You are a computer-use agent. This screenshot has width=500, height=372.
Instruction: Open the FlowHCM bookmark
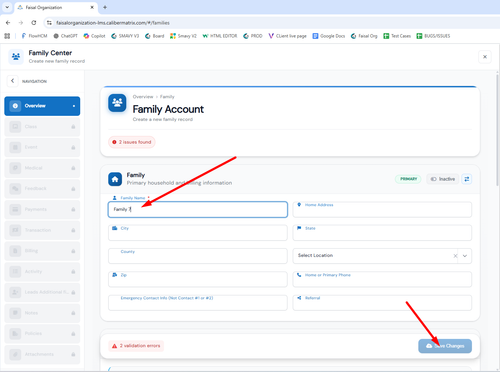coord(34,36)
